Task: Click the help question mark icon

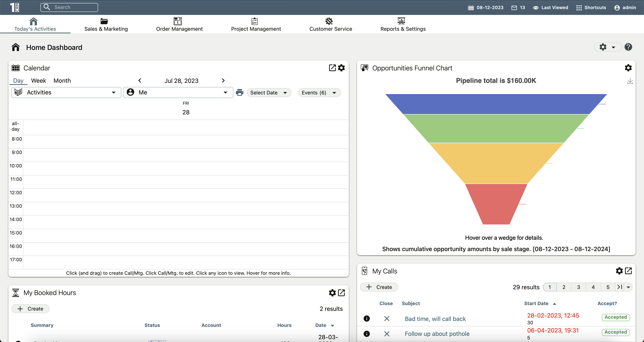Action: click(x=628, y=47)
